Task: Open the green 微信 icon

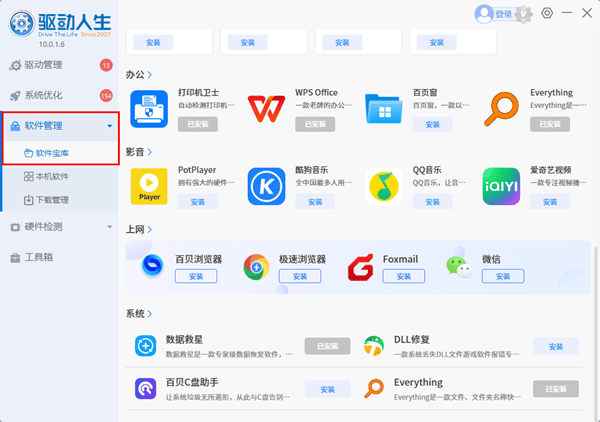Action: [x=458, y=267]
